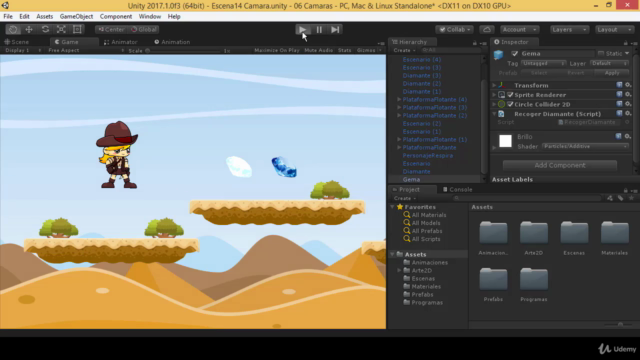640x360 pixels.
Task: Toggle Maximize On Play
Action: 277,50
